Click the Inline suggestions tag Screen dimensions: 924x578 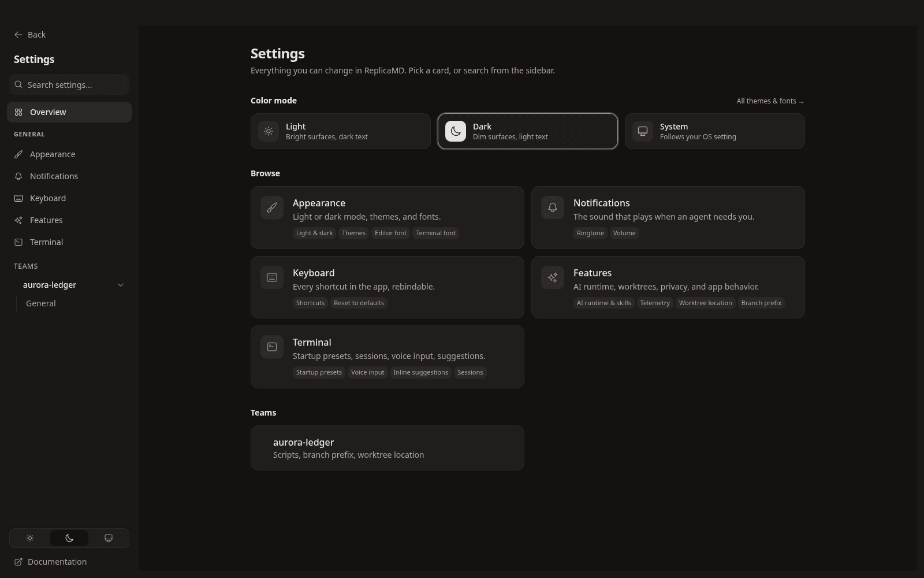point(420,372)
